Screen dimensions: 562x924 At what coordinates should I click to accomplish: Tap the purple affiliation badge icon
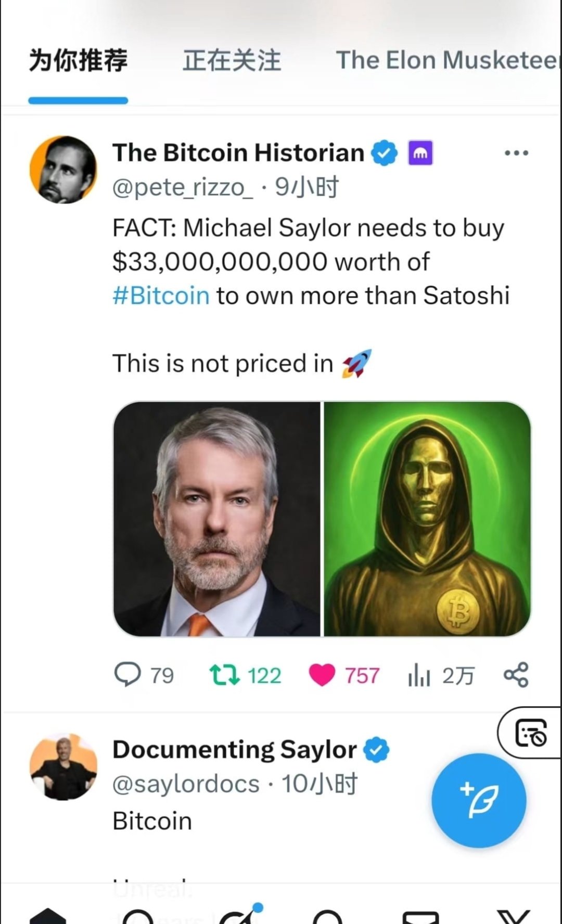click(x=420, y=153)
